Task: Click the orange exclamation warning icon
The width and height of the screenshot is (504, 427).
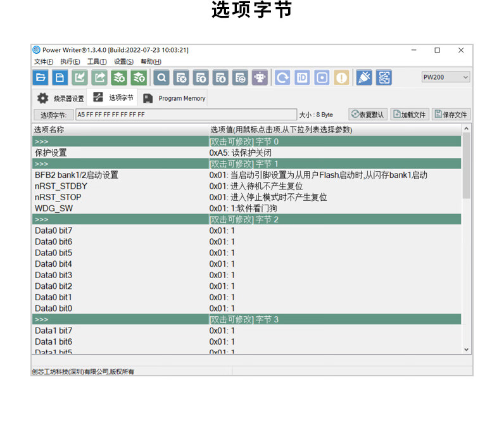Action: tap(341, 77)
